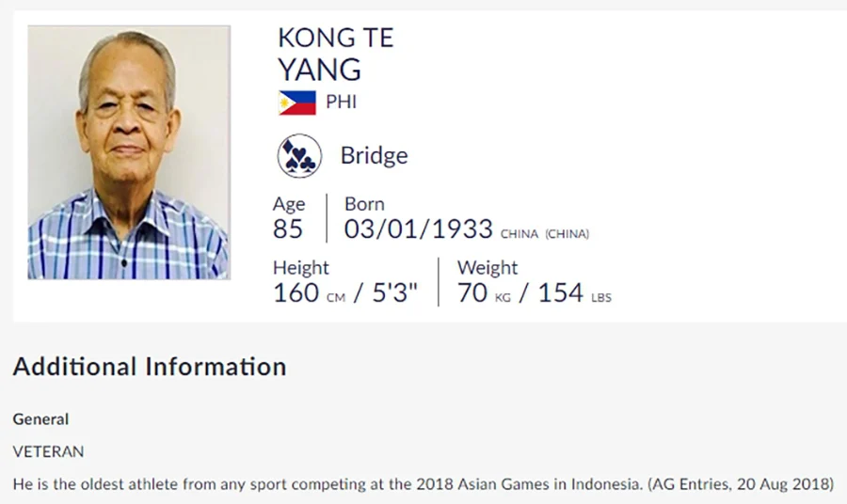The width and height of the screenshot is (847, 504).
Task: Click the General subsection label
Action: (41, 419)
